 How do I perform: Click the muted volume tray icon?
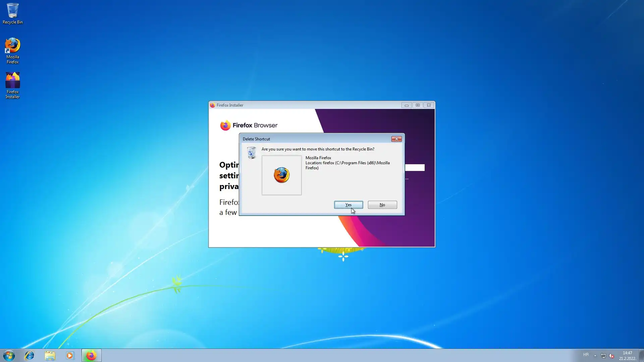coord(611,356)
